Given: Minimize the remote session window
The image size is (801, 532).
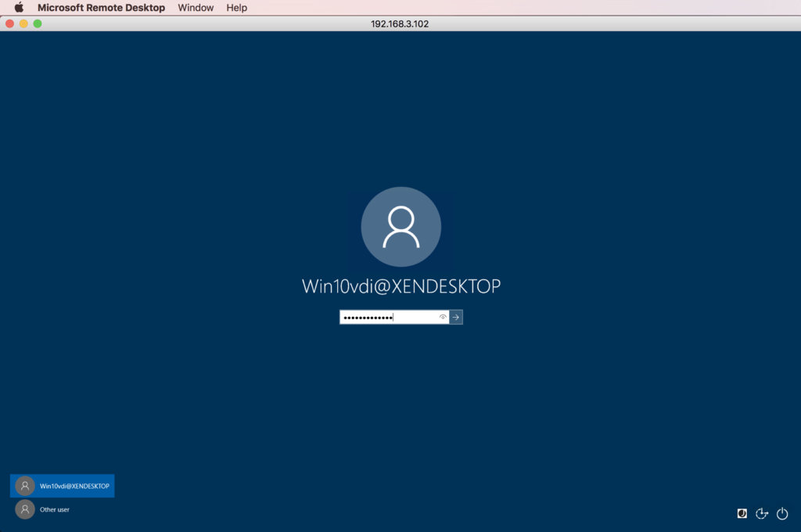Looking at the screenshot, I should (x=23, y=23).
